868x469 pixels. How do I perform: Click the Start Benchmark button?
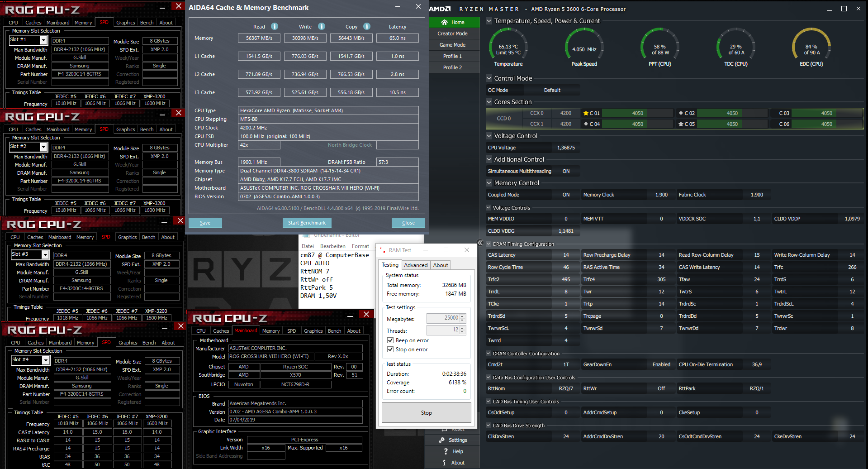[x=307, y=223]
